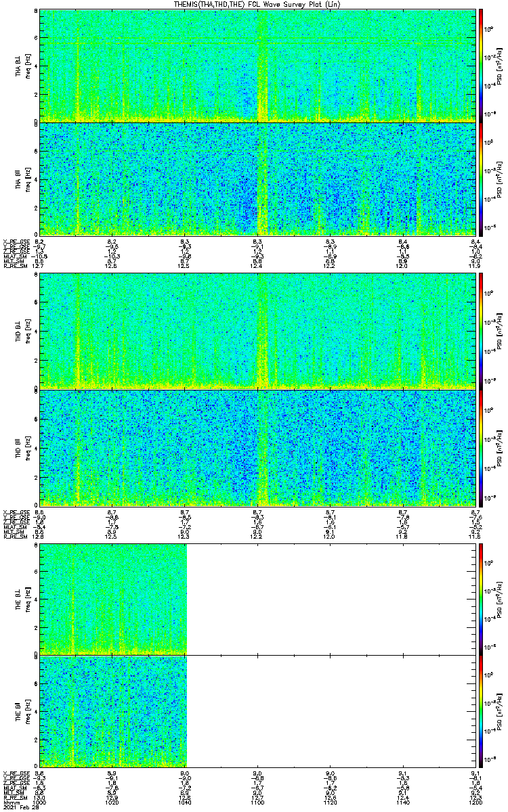Viewport: 508px width, 812px height.
Task: Click the THE BL spectrogram data region
Action: click(x=113, y=599)
